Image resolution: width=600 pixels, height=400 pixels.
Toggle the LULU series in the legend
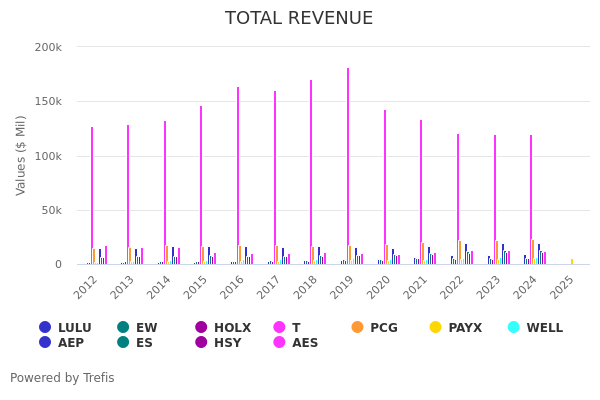(65, 327)
